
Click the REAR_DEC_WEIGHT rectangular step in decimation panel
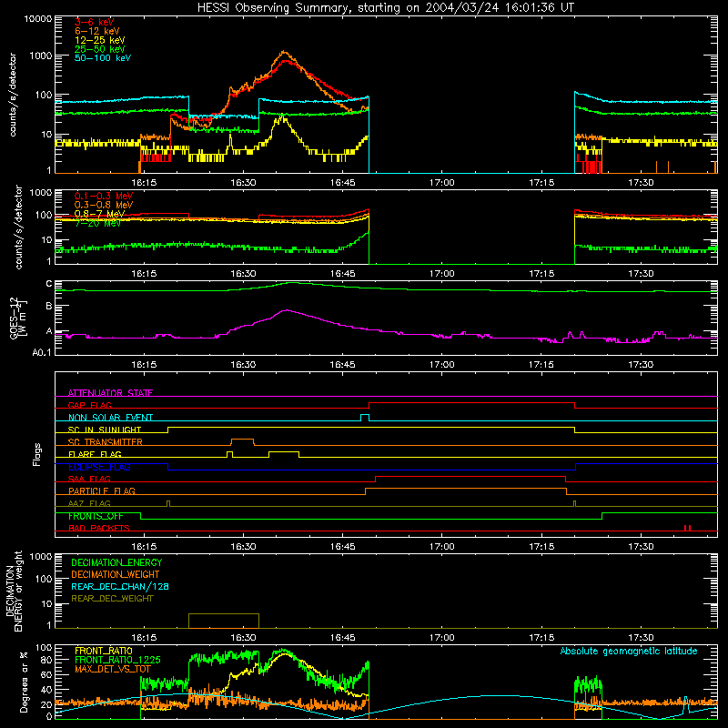pyautogui.click(x=224, y=621)
